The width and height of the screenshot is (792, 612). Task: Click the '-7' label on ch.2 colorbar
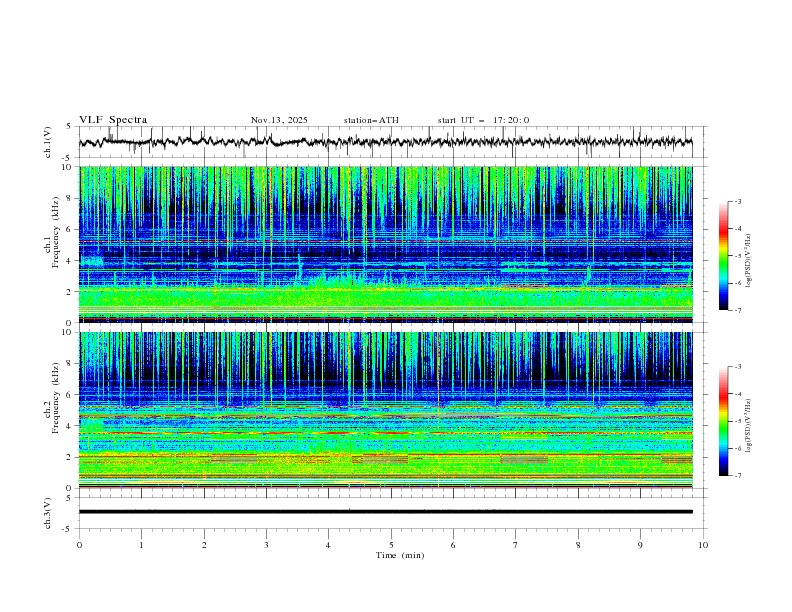[738, 476]
